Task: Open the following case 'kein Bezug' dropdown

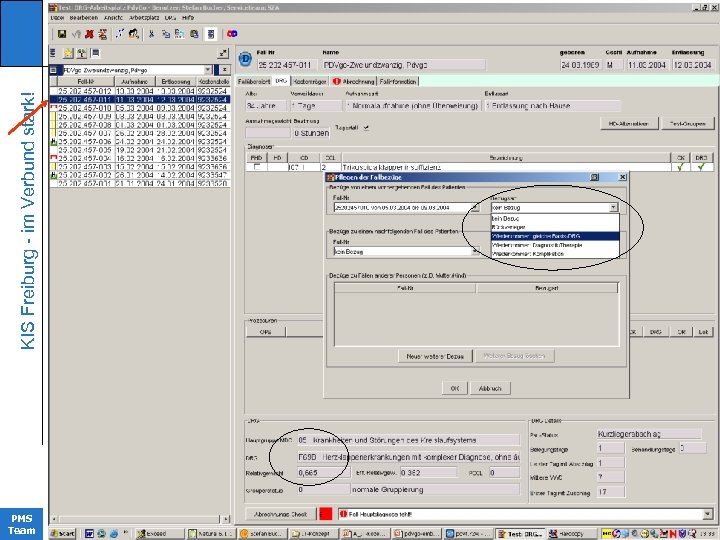Action: point(475,251)
